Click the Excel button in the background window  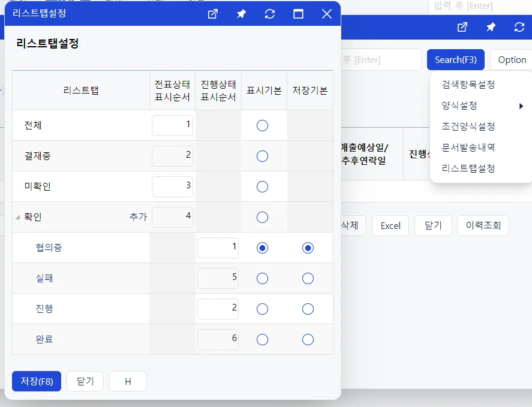pyautogui.click(x=390, y=225)
